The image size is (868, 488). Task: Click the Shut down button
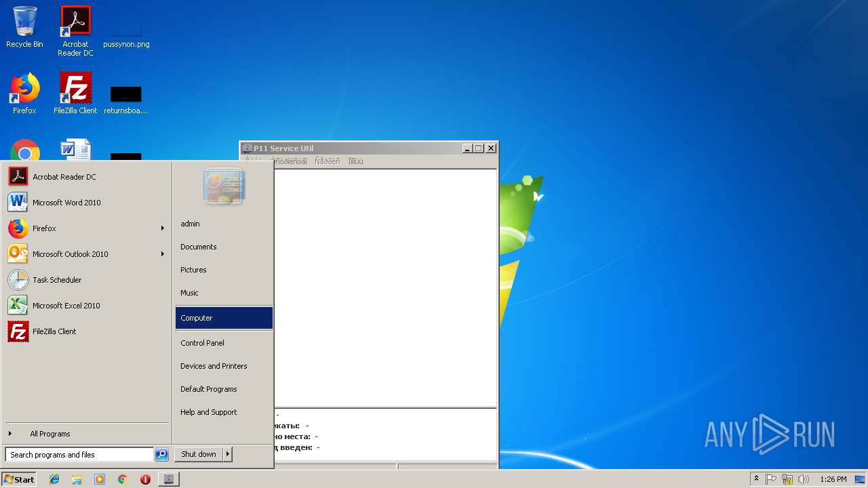(x=199, y=454)
